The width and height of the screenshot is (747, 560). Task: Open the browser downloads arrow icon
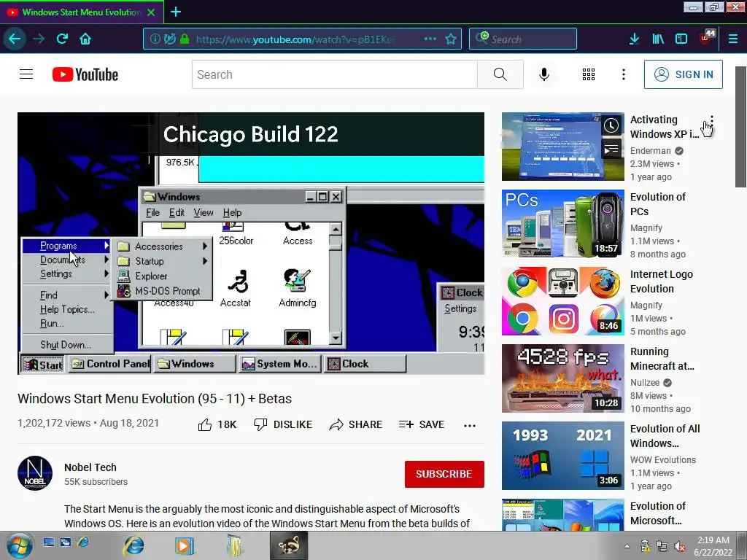tap(634, 39)
